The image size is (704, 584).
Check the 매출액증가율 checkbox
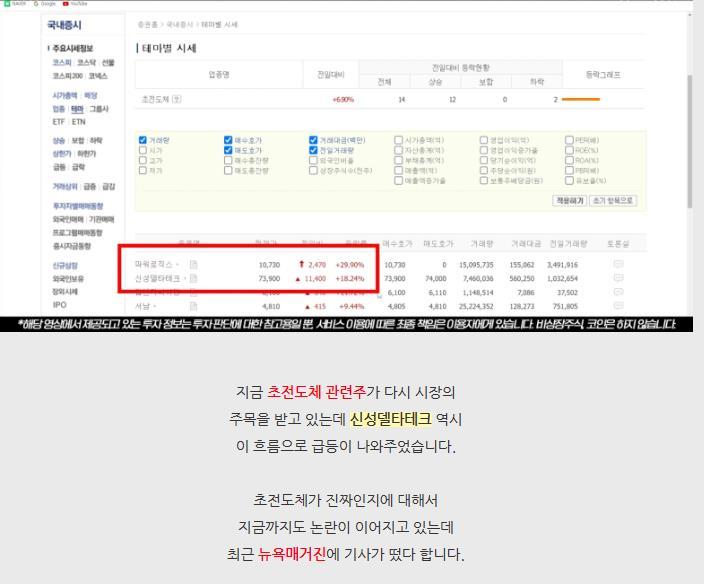(398, 180)
